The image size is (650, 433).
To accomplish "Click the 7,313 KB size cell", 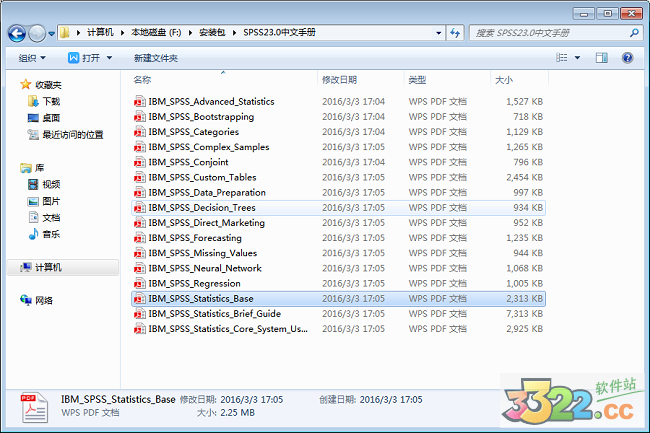I will 524,314.
